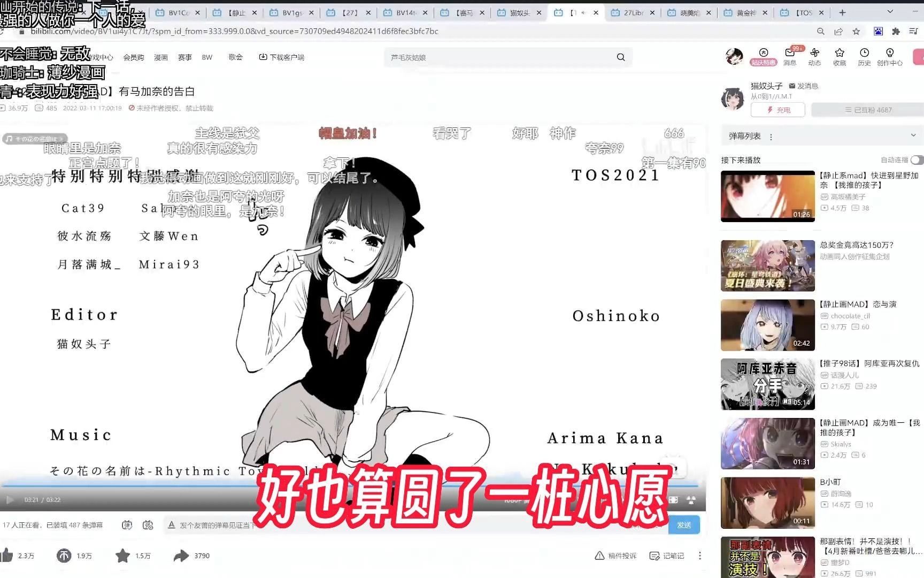
Task: Switch to the 27Libr browser tab
Action: coord(632,12)
